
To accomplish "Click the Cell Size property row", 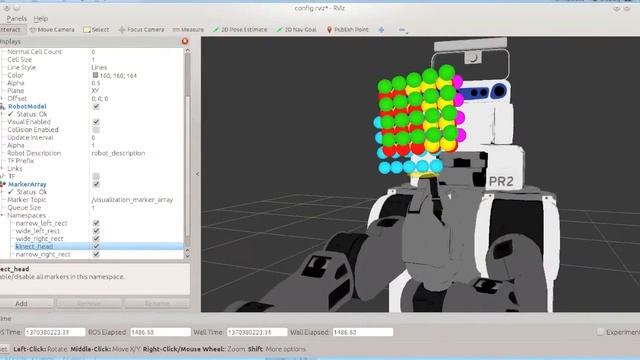I will (x=92, y=60).
